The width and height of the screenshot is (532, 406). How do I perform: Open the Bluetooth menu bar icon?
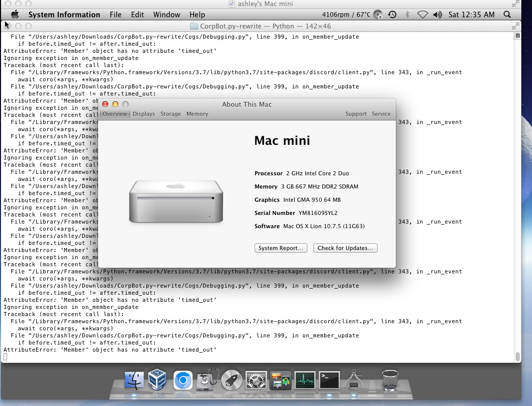pyautogui.click(x=408, y=15)
